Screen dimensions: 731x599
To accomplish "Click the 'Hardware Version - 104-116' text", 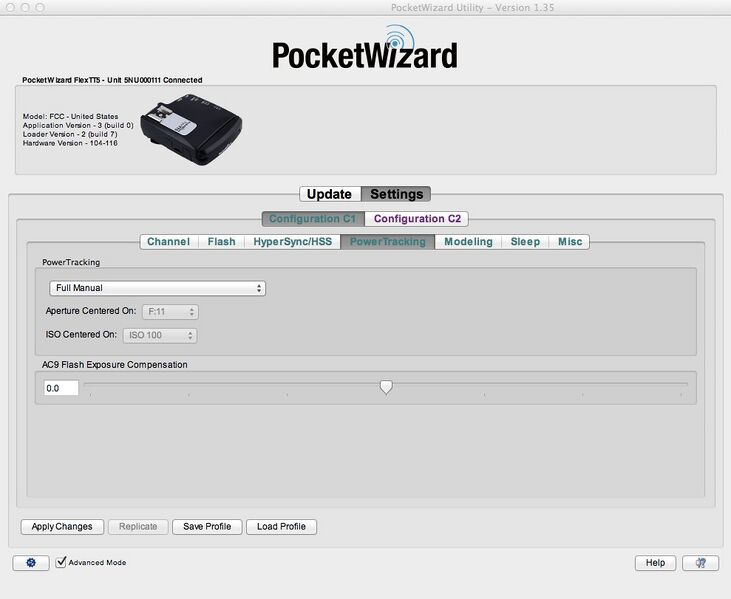I will [x=70, y=143].
